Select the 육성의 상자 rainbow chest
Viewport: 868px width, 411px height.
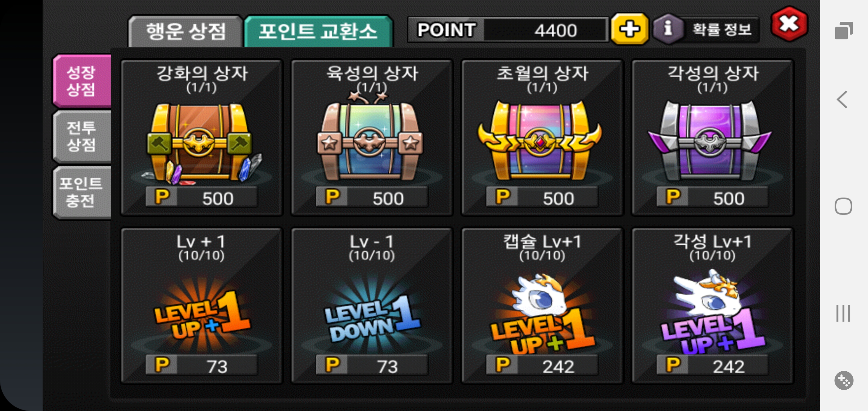tap(372, 138)
